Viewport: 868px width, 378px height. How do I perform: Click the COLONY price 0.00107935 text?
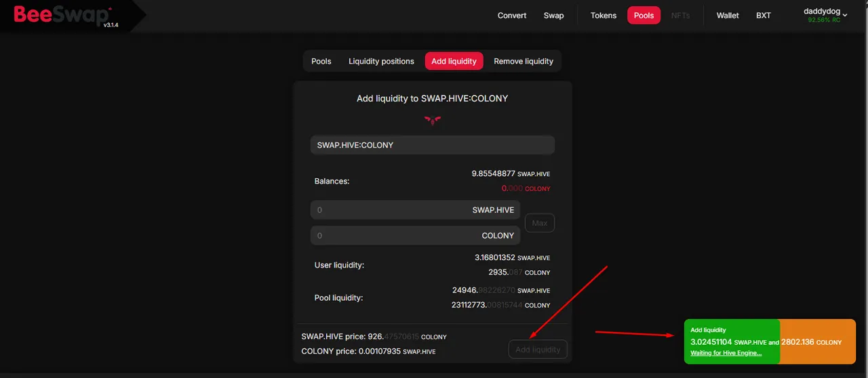(368, 352)
